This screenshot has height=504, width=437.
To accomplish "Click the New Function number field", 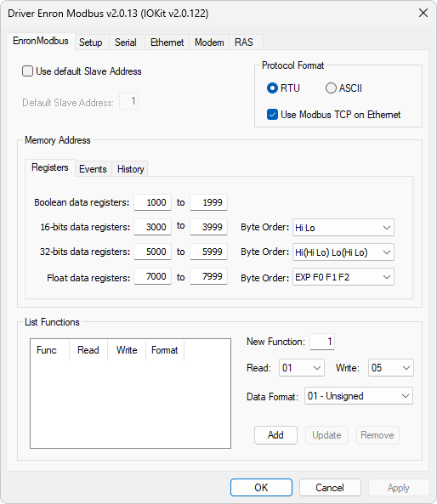I will (x=322, y=342).
